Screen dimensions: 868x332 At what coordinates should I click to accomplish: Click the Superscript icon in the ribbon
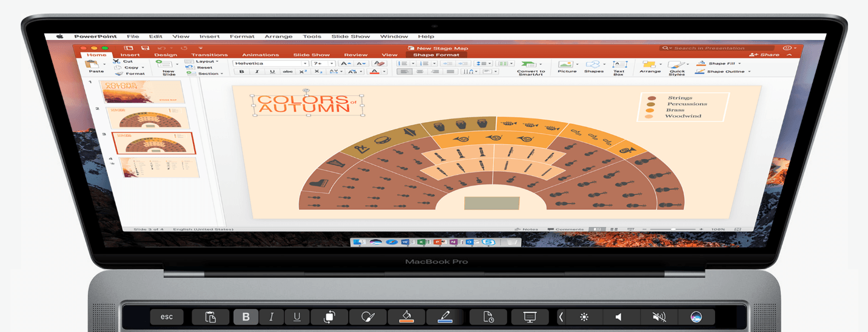click(x=303, y=72)
